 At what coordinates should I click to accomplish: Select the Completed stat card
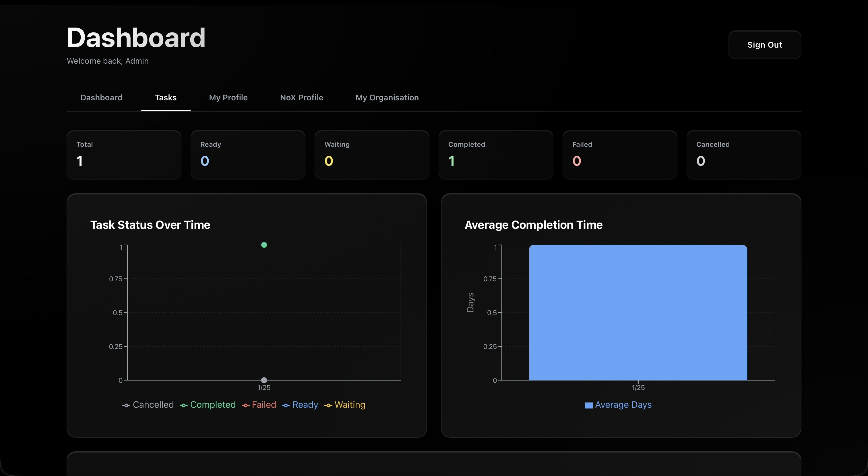click(496, 155)
